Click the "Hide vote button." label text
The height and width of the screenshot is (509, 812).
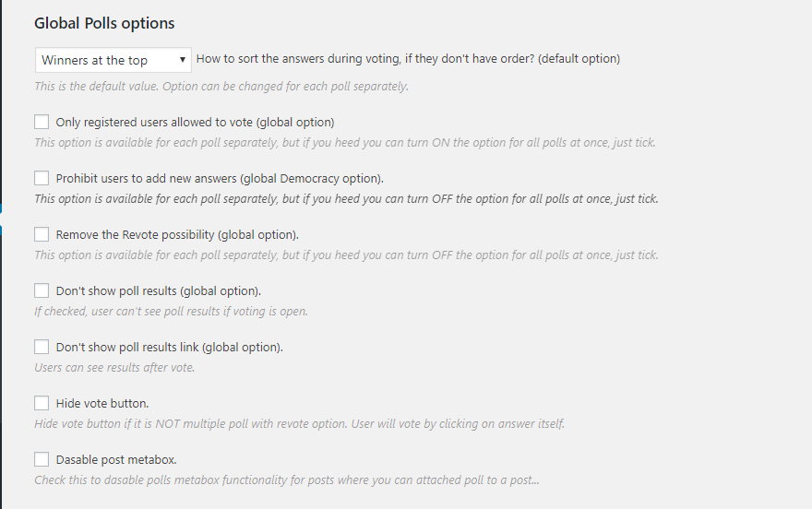(x=101, y=403)
